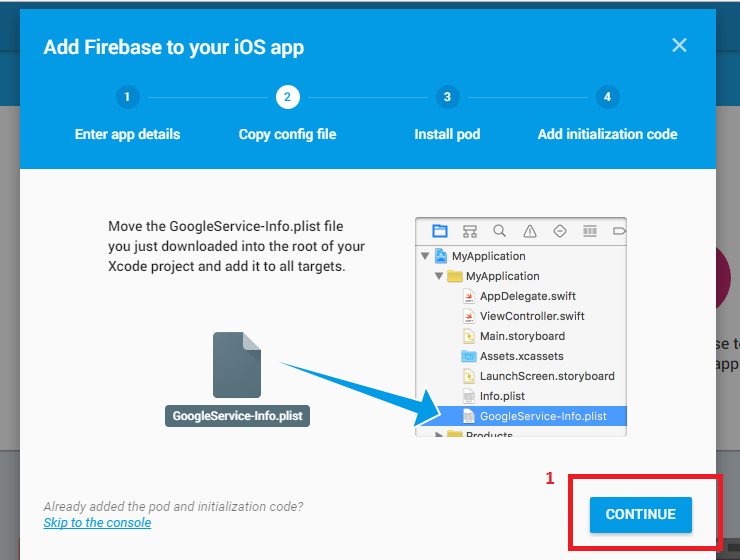Select step 4 circle in wizard
Viewport: 740px width, 560px height.
(x=607, y=97)
